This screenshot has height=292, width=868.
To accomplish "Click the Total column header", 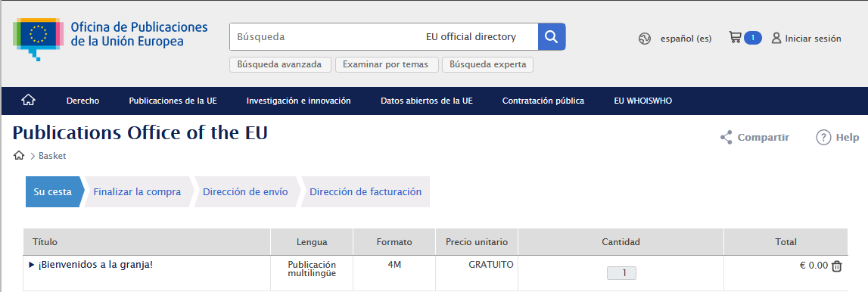I will tap(786, 241).
